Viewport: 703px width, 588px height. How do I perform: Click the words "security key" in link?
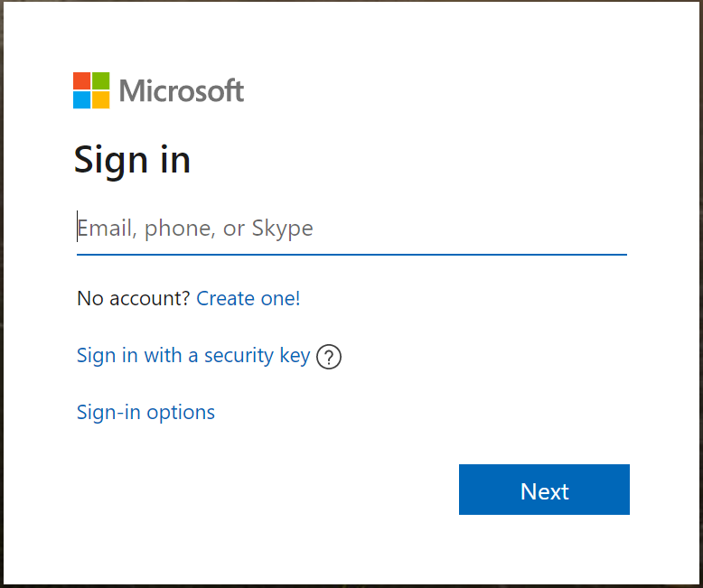point(257,356)
